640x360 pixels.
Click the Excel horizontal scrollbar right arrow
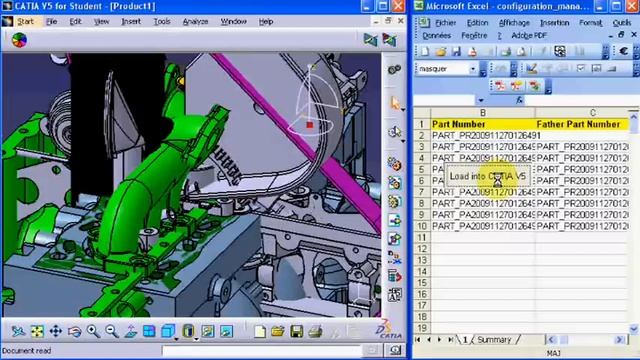620,340
